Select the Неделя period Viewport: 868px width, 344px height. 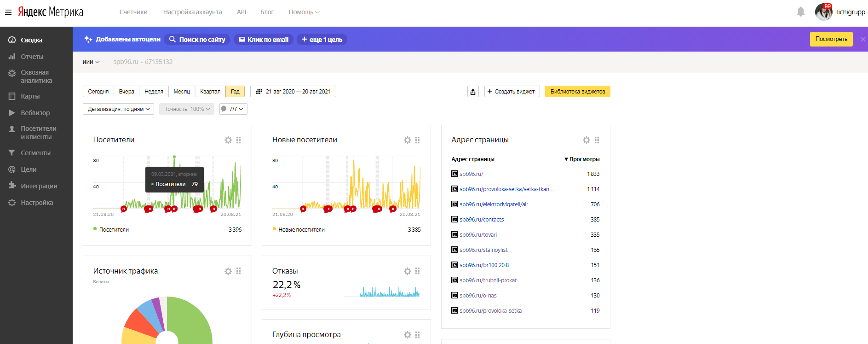point(154,92)
